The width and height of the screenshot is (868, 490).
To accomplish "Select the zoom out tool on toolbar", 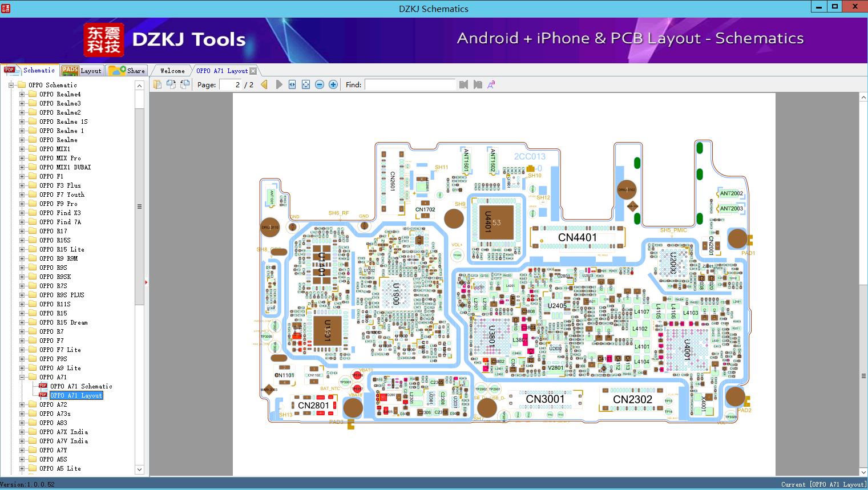I will 319,84.
